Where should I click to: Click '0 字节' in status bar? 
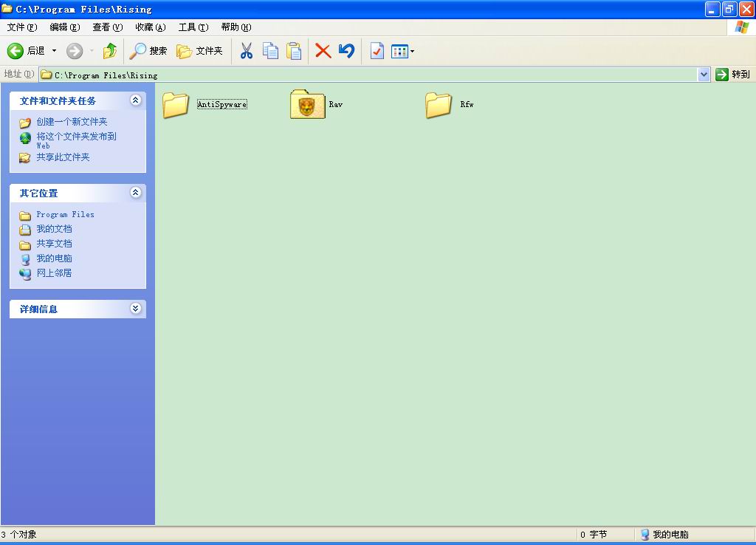pyautogui.click(x=594, y=535)
